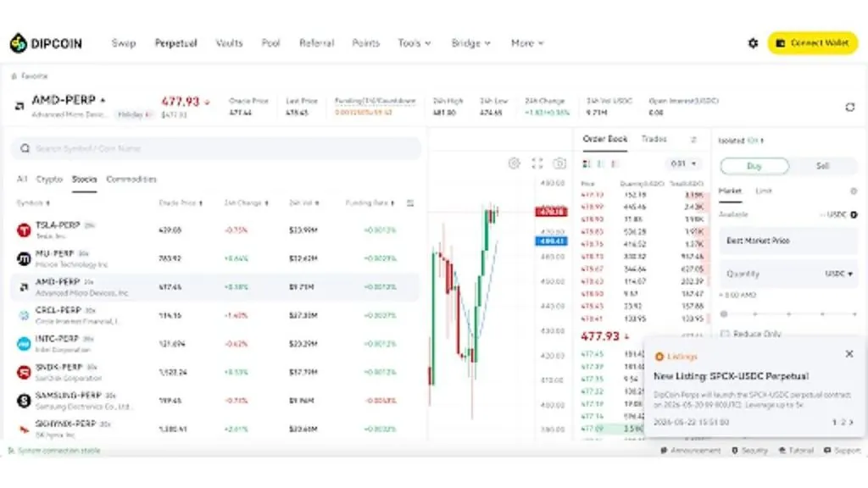Click the chart fullscreen icon

(x=537, y=164)
